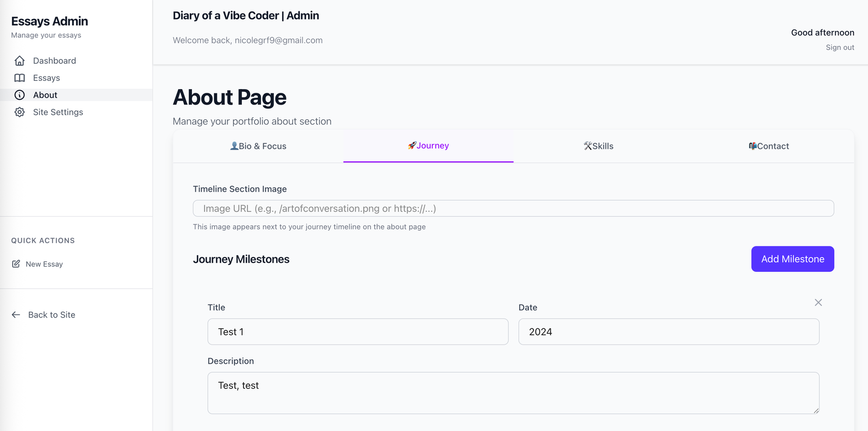Click the Dashboard home icon

20,61
